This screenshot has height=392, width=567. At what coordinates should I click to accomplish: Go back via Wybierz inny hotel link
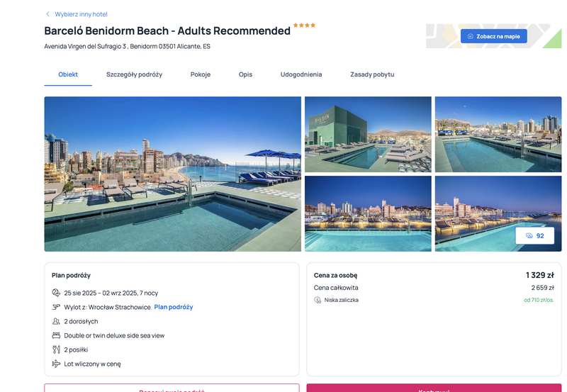tap(81, 14)
